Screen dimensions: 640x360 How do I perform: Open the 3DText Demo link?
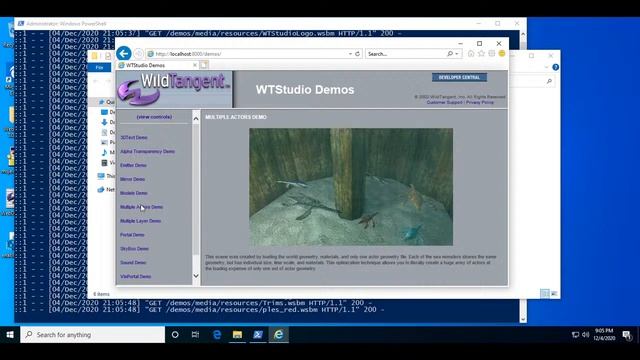pyautogui.click(x=133, y=138)
